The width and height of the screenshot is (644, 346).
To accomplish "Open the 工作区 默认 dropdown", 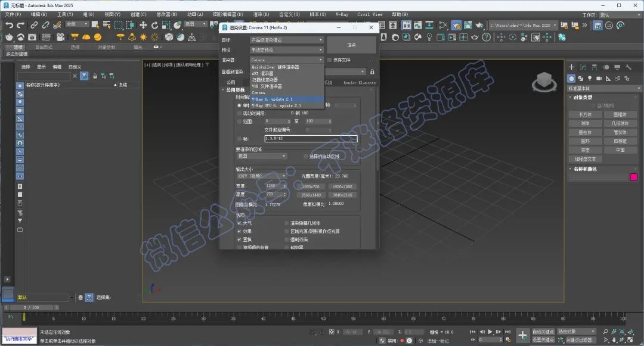I will 620,15.
